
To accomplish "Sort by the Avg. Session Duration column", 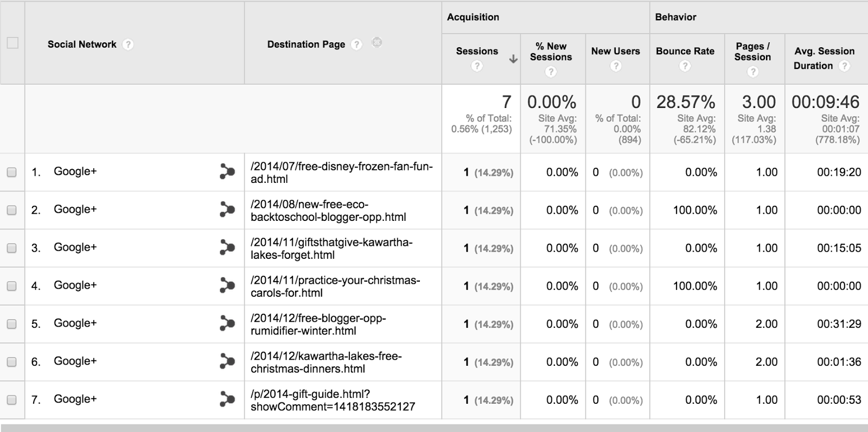I will (x=824, y=58).
